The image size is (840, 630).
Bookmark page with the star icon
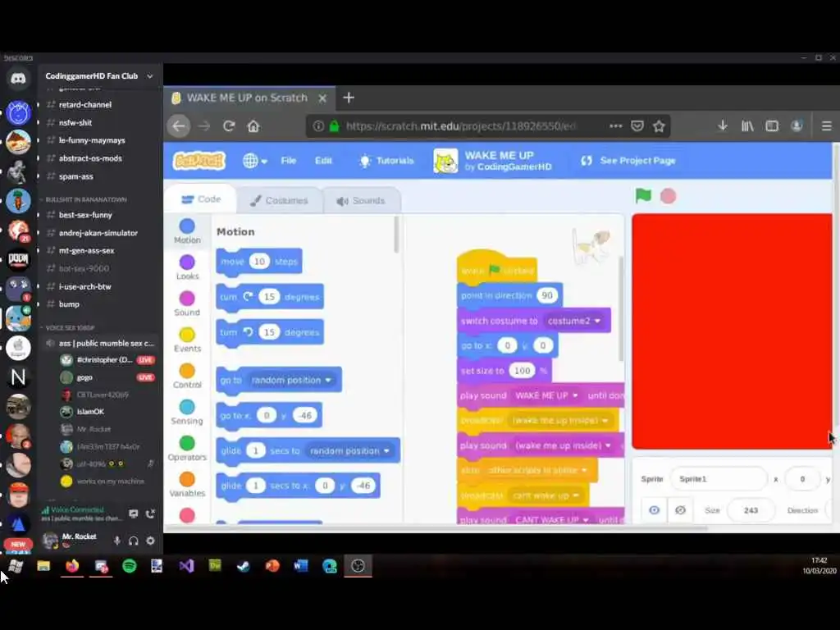point(659,126)
